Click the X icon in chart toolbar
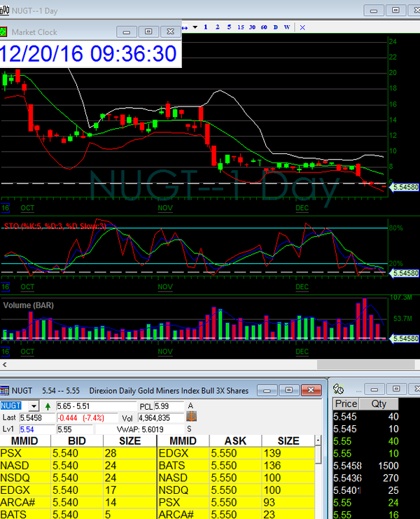The image size is (420, 519). click(x=302, y=27)
